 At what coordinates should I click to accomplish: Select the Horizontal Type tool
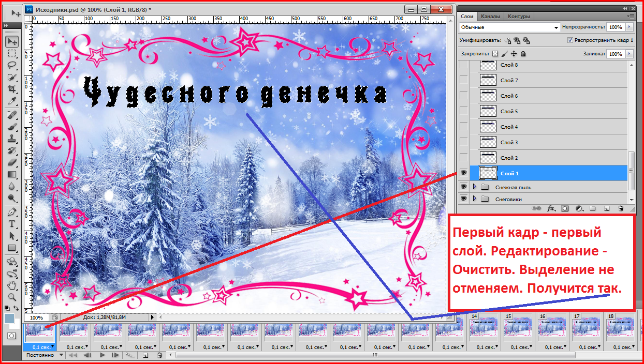[11, 224]
